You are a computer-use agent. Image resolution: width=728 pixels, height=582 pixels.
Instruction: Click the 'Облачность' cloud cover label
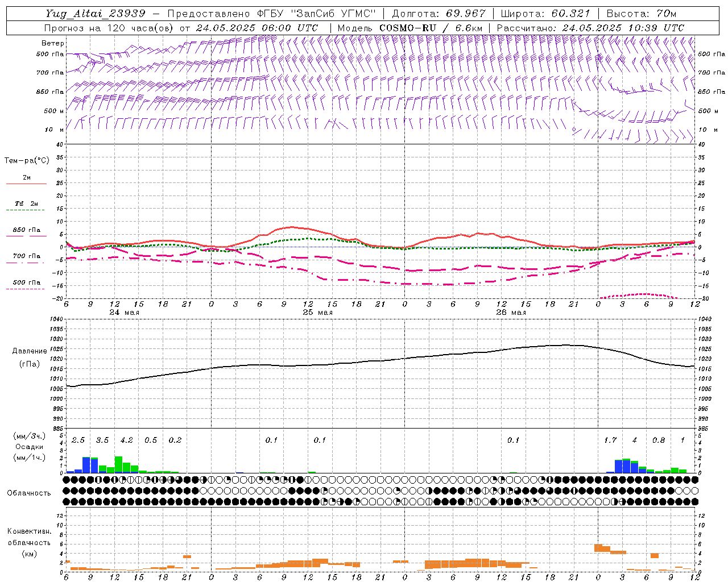[29, 493]
